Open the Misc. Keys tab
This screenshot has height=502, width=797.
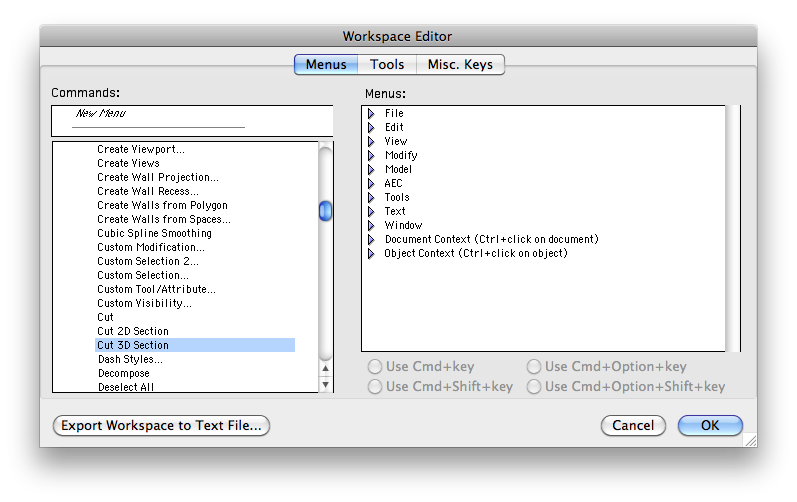point(460,65)
